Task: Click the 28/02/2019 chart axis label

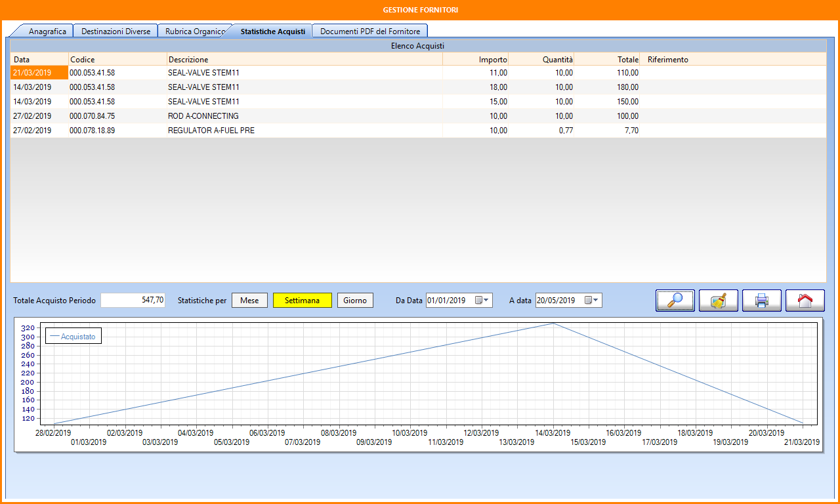Action: click(x=54, y=433)
